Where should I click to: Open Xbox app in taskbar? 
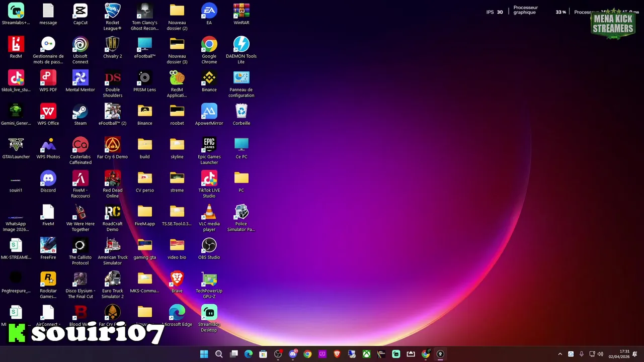367,354
